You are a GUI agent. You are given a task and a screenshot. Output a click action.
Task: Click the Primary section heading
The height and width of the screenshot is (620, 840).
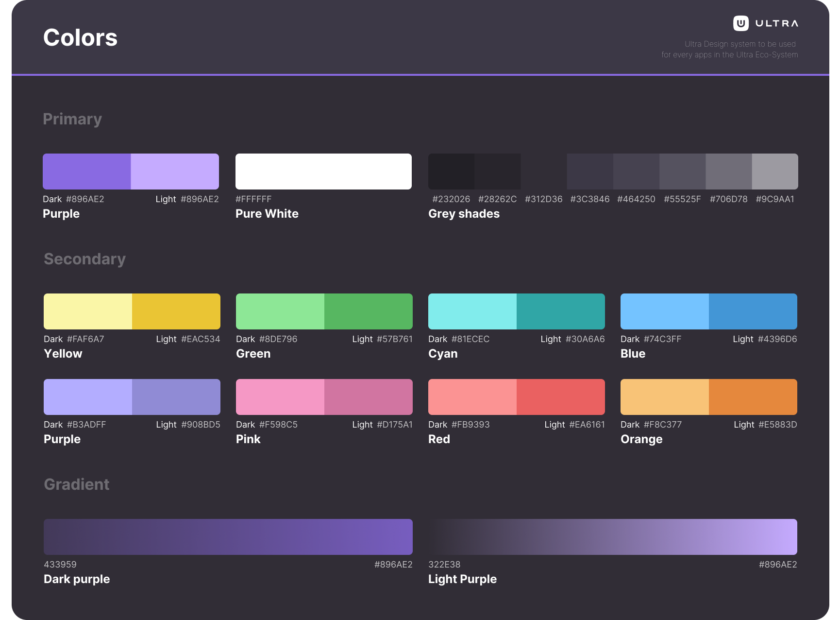pyautogui.click(x=72, y=119)
